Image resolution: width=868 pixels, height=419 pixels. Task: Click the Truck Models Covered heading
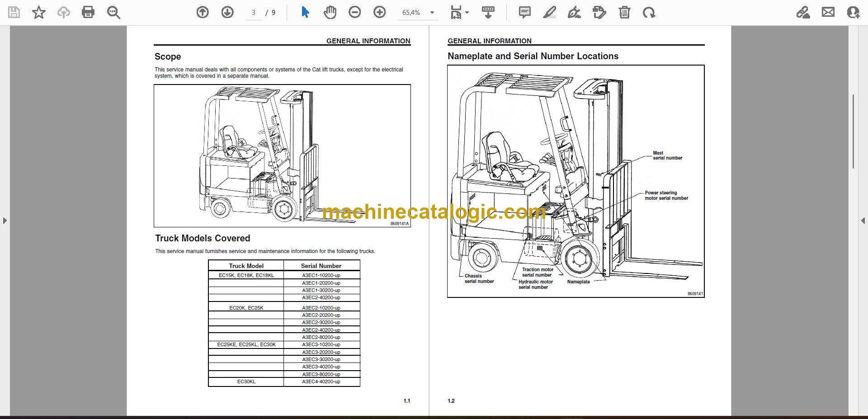coord(203,238)
